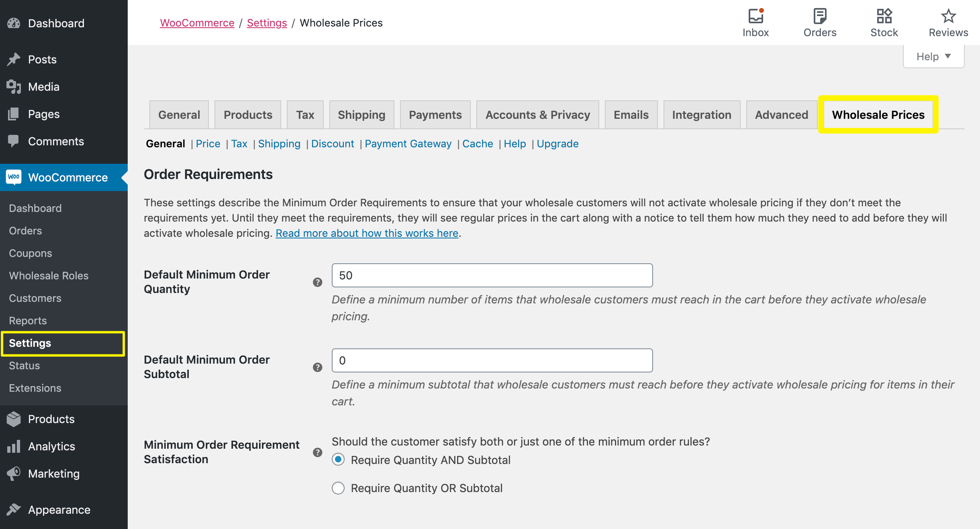Viewport: 980px width, 529px height.
Task: Go to the Price sub-section link
Action: point(208,144)
